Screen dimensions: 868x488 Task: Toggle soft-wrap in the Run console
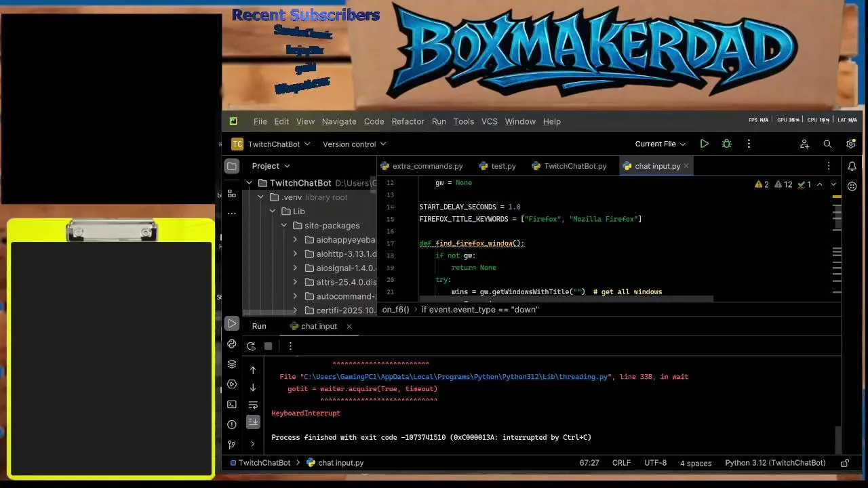pyautogui.click(x=253, y=405)
